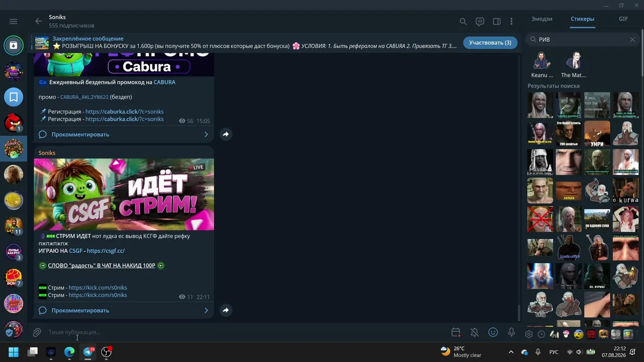The height and width of the screenshot is (362, 644).
Task: Select the mushroom sticker set icon
Action: (x=566, y=334)
